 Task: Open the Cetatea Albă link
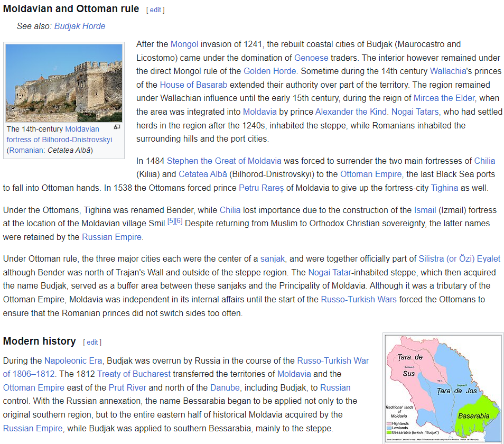pos(203,174)
